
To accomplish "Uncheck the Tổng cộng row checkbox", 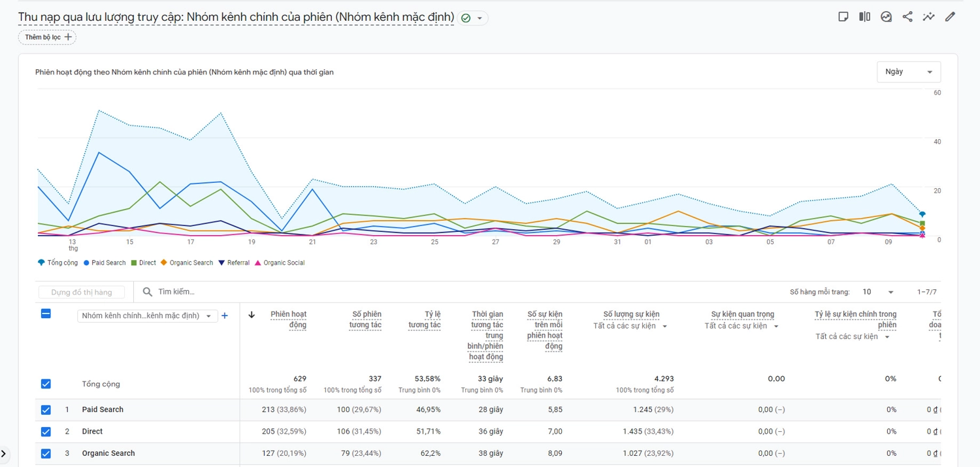I will click(x=46, y=384).
